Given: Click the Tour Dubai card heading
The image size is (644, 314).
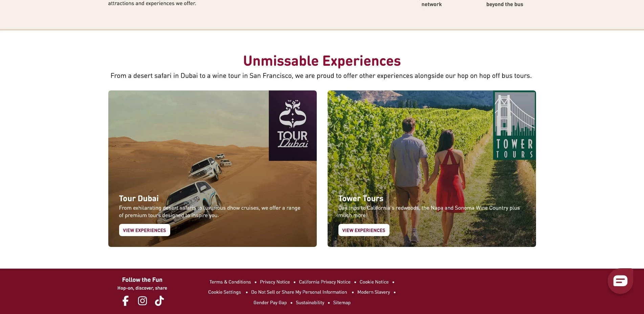Looking at the screenshot, I should point(139,198).
